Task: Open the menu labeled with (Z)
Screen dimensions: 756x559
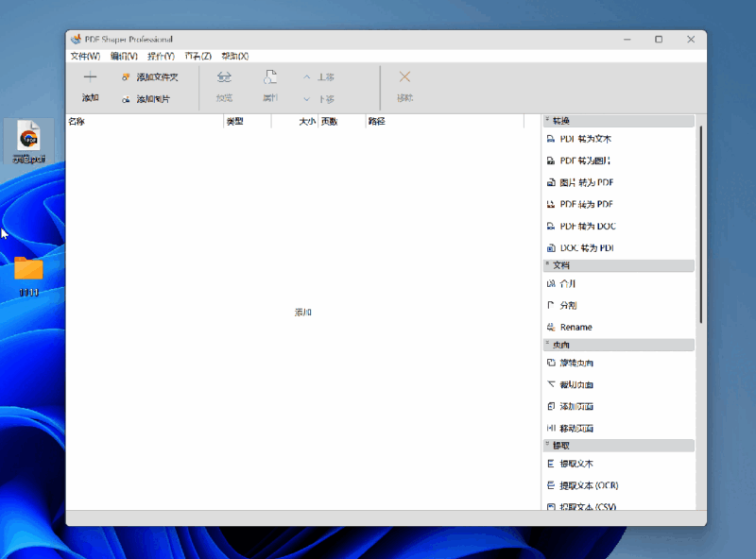Action: point(198,57)
